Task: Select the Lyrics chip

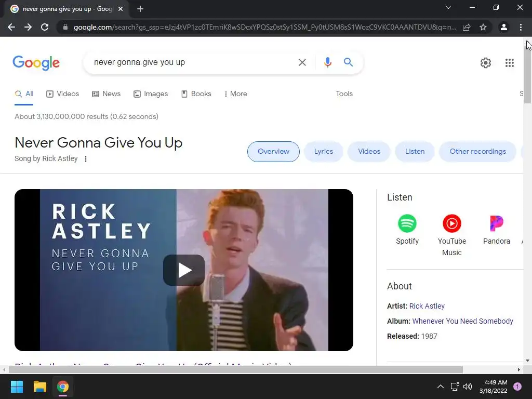Action: [323, 152]
